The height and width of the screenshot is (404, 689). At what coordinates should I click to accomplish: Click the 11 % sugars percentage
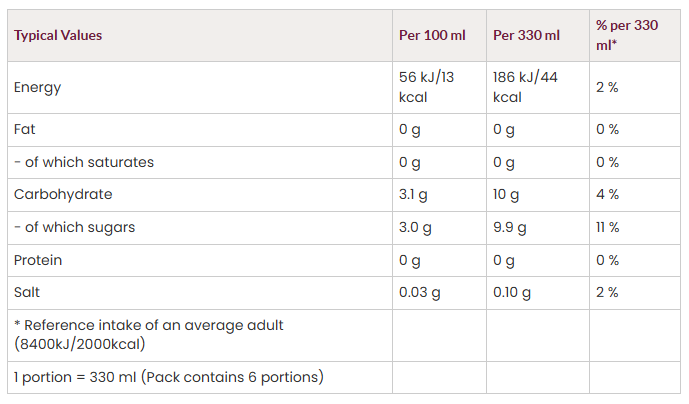coord(607,227)
